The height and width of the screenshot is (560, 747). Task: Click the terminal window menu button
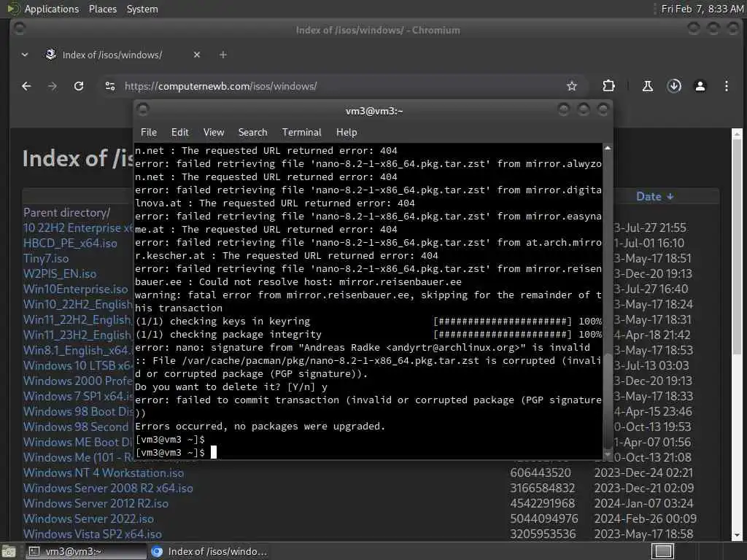(143, 109)
